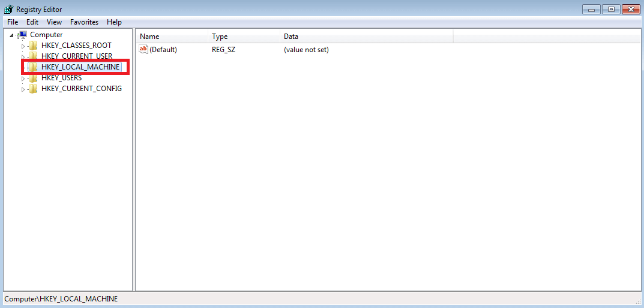The width and height of the screenshot is (644, 308).
Task: Click the resize grip in status bar corner
Action: [637, 301]
